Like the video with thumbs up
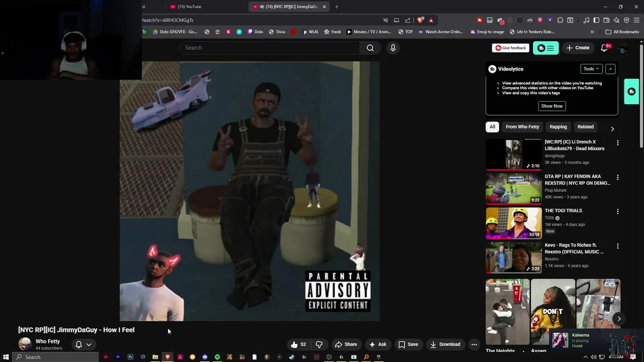This screenshot has width=644, height=362. click(x=298, y=344)
